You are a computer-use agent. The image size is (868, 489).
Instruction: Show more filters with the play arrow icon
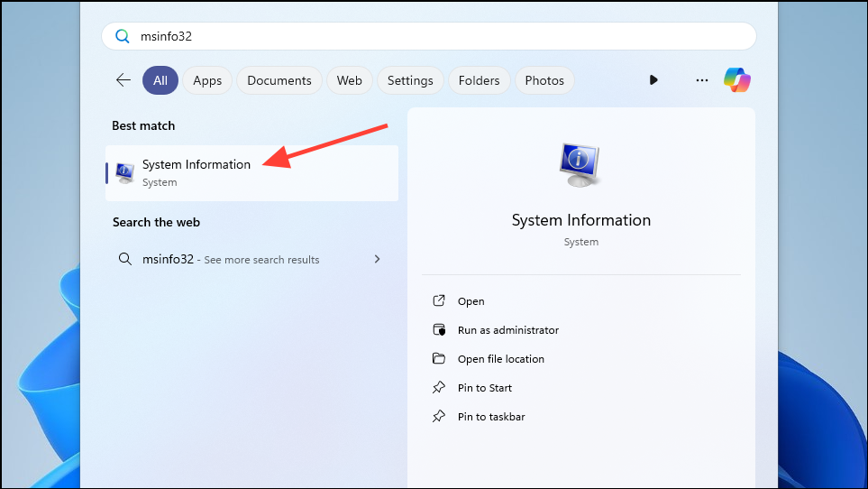[653, 80]
